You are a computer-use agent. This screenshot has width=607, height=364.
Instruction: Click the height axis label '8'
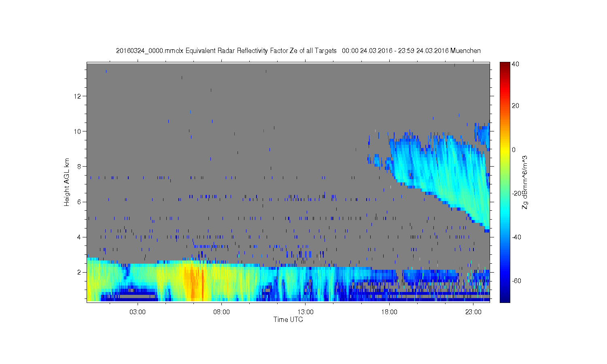(80, 167)
